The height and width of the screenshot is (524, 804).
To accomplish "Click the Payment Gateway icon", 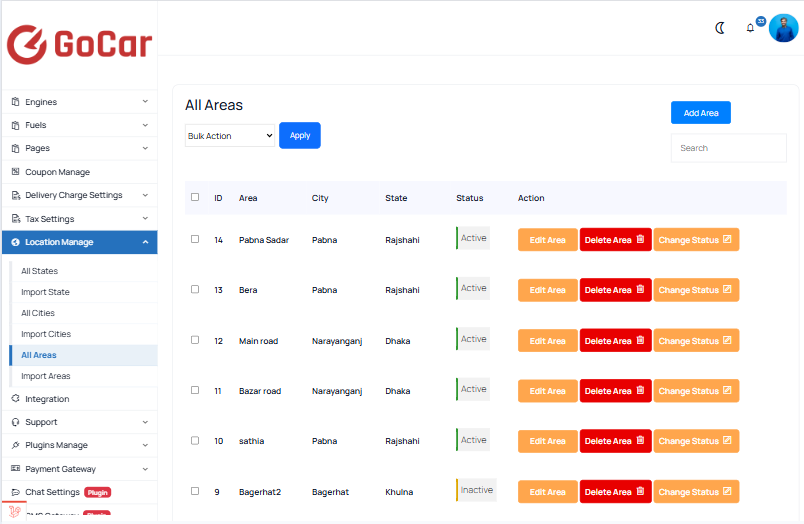I will pyautogui.click(x=15, y=468).
